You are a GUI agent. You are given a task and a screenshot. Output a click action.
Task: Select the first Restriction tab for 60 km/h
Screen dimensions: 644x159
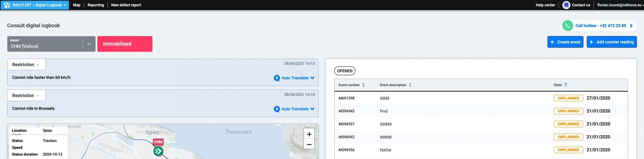[26, 64]
